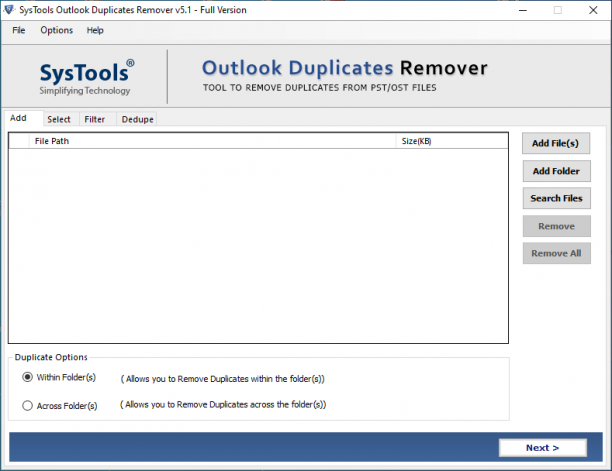
Task: Switch to the Dedupe tab
Action: [137, 119]
